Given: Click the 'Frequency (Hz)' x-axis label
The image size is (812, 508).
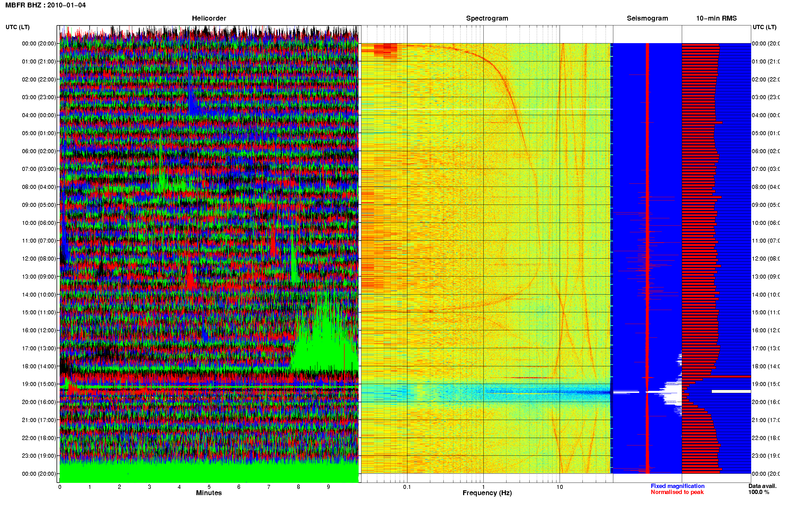Looking at the screenshot, I should coord(487,493).
